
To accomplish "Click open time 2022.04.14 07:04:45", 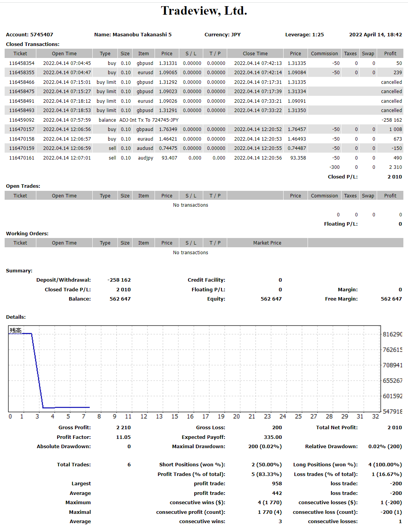I will 67,63.
